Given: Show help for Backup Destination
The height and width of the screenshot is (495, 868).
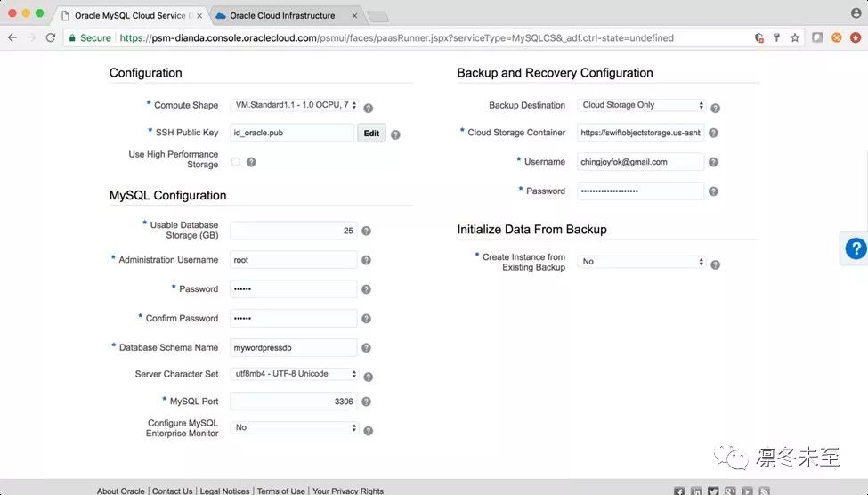Looking at the screenshot, I should (715, 108).
